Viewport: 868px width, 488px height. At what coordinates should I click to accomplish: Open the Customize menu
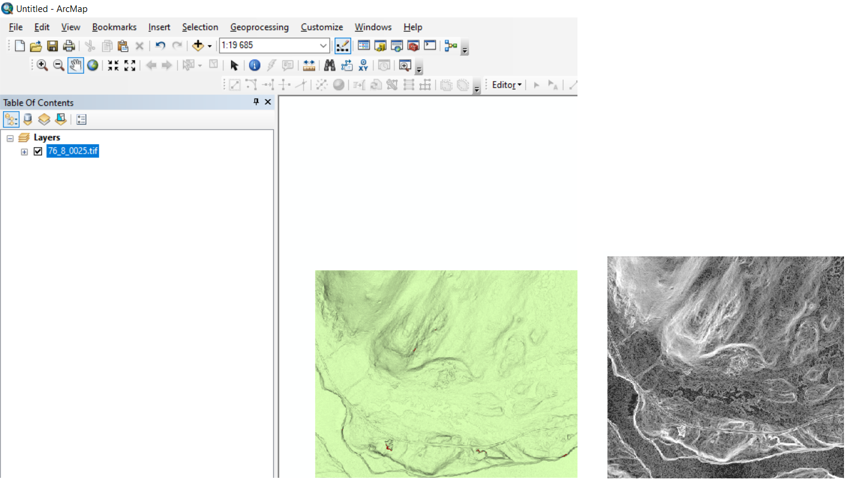[322, 27]
